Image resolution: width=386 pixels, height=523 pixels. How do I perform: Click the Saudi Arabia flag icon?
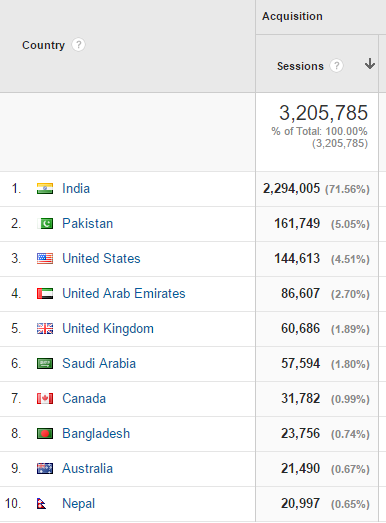[45, 364]
